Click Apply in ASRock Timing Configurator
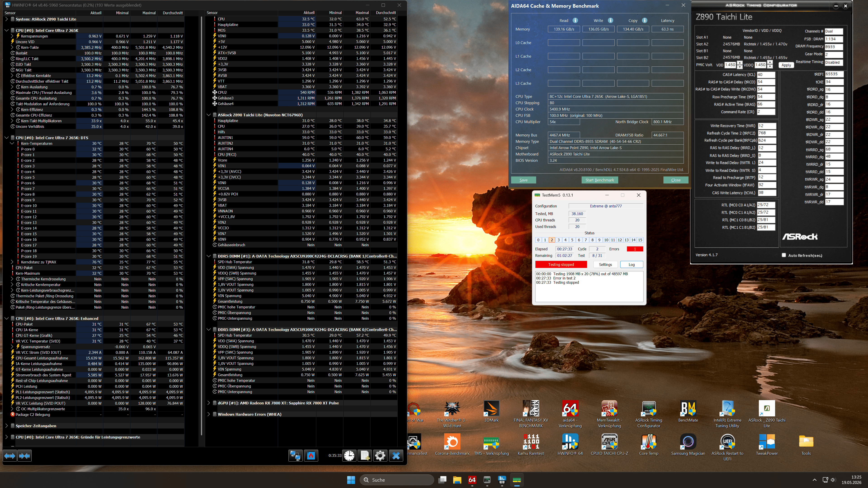Screen dimensions: 868x488 click(786, 65)
